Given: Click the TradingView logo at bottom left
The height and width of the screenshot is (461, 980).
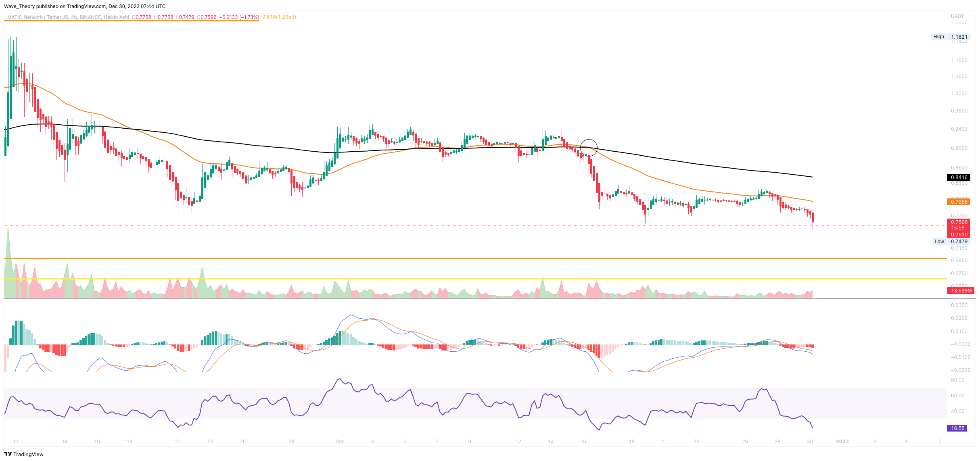Looking at the screenshot, I should tap(24, 454).
